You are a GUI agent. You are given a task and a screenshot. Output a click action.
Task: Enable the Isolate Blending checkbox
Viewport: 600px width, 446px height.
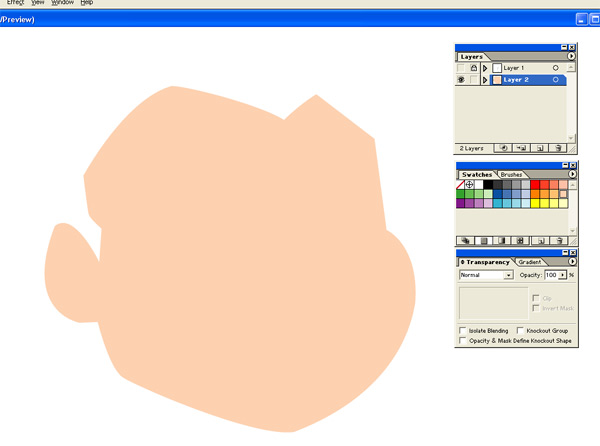click(x=462, y=330)
